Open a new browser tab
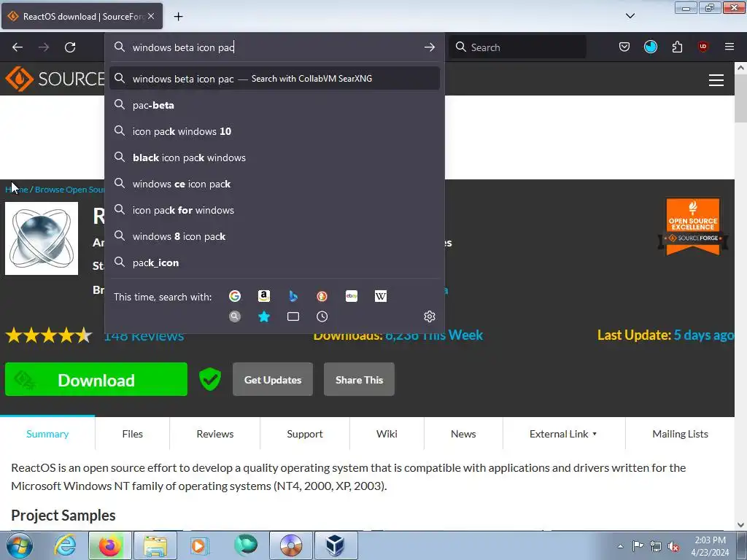 tap(178, 17)
